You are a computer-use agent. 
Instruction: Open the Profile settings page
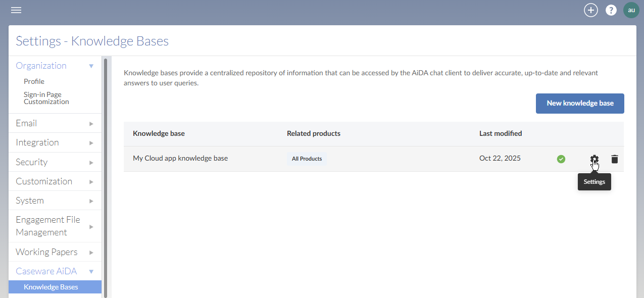pyautogui.click(x=33, y=81)
